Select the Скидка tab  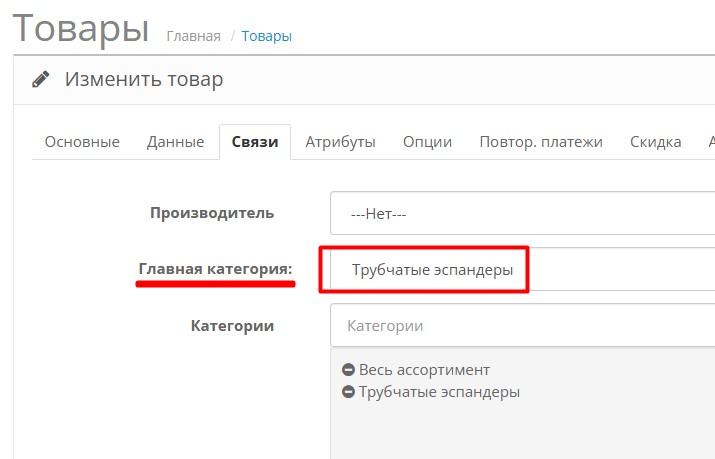(656, 142)
